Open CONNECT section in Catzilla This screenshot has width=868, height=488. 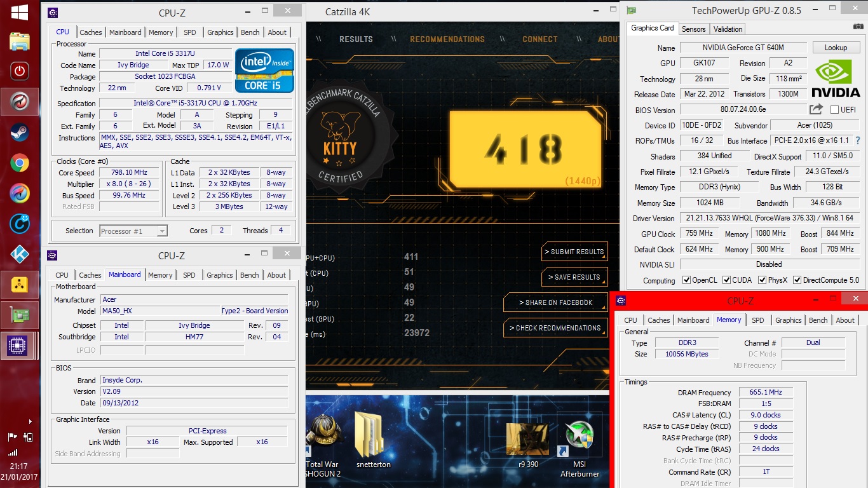(540, 39)
